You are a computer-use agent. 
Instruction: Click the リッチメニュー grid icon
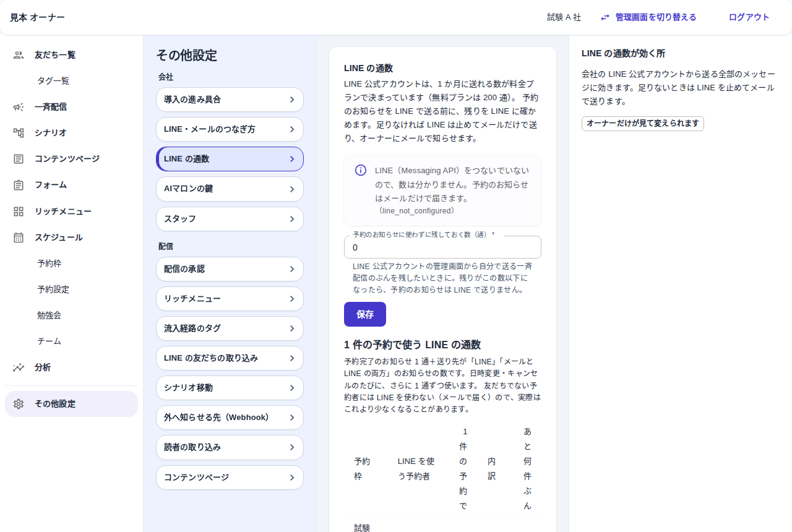coord(19,212)
